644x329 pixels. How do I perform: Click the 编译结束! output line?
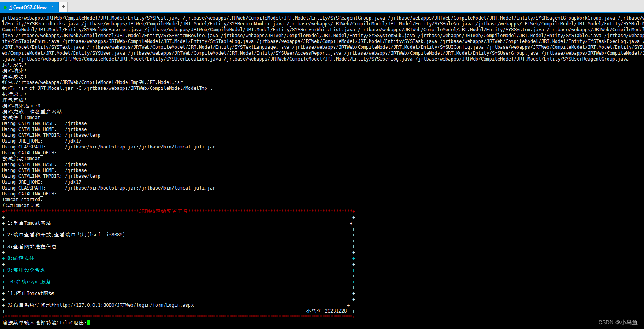point(14,71)
